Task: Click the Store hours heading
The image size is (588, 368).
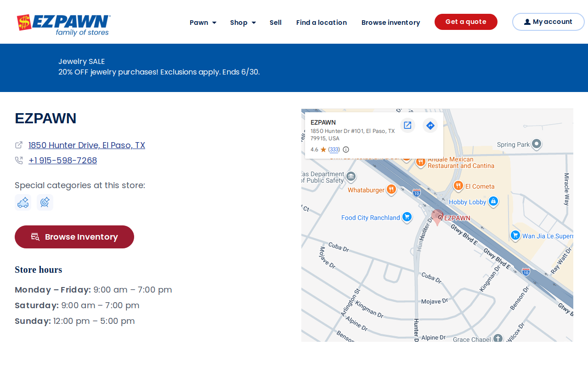Action: click(38, 270)
